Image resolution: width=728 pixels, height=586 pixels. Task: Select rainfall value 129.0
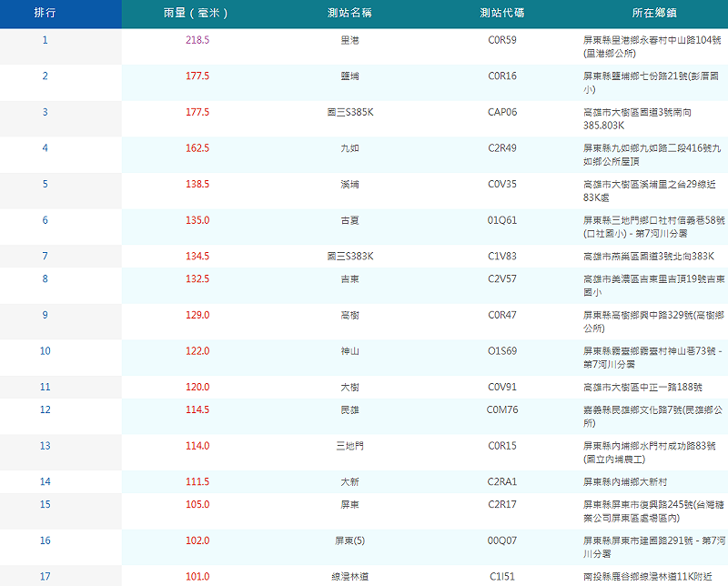[197, 315]
